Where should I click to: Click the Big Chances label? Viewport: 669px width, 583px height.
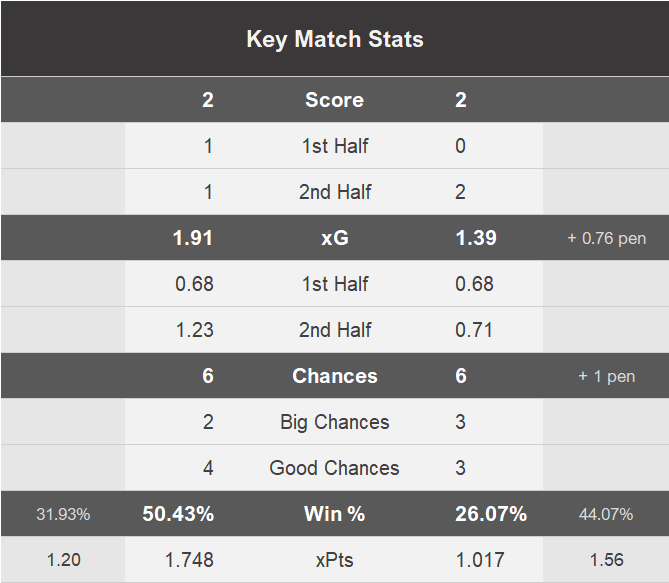pos(334,422)
